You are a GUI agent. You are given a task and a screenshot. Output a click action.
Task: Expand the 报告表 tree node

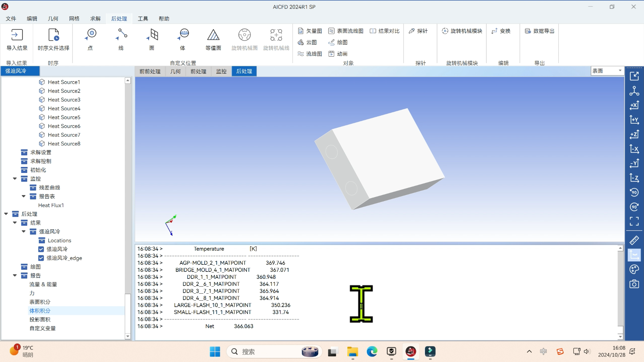(23, 196)
